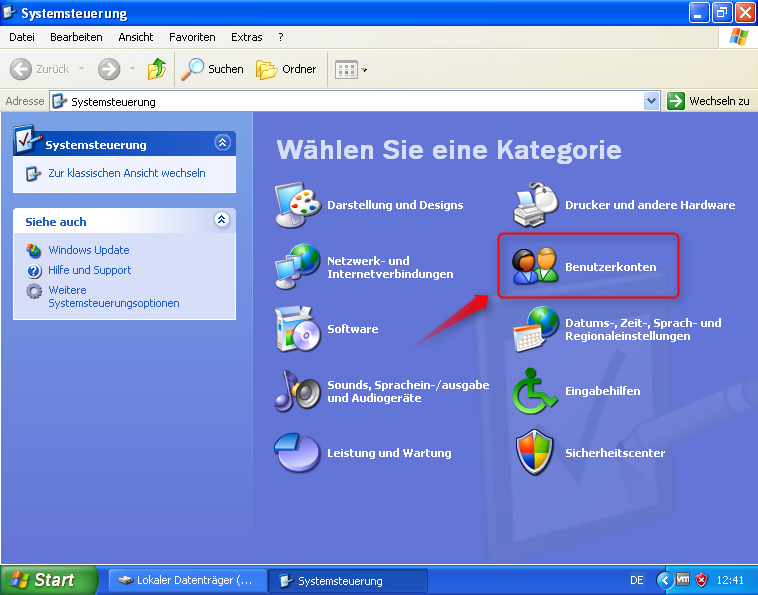Click the Benutzerkonten category label

pos(611,267)
